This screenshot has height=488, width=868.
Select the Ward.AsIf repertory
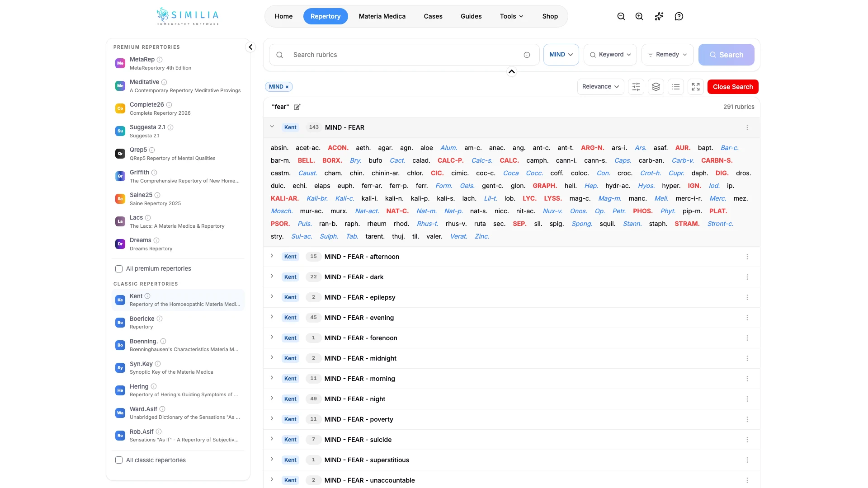click(178, 413)
